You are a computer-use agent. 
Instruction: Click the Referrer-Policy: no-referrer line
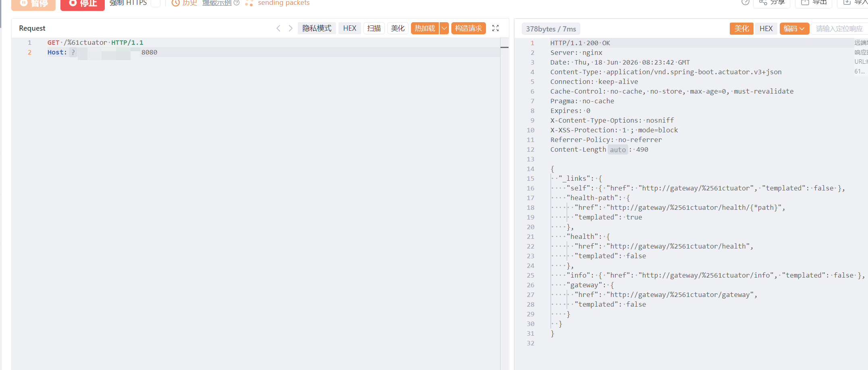606,140
